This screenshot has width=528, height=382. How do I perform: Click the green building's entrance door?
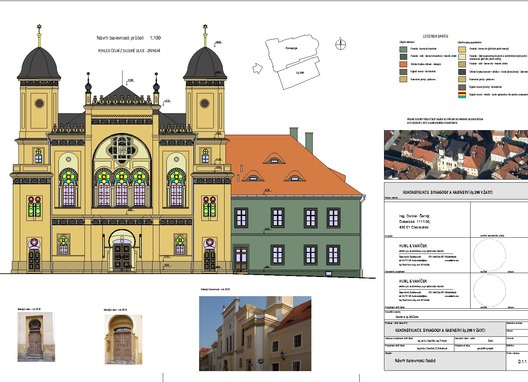240,259
